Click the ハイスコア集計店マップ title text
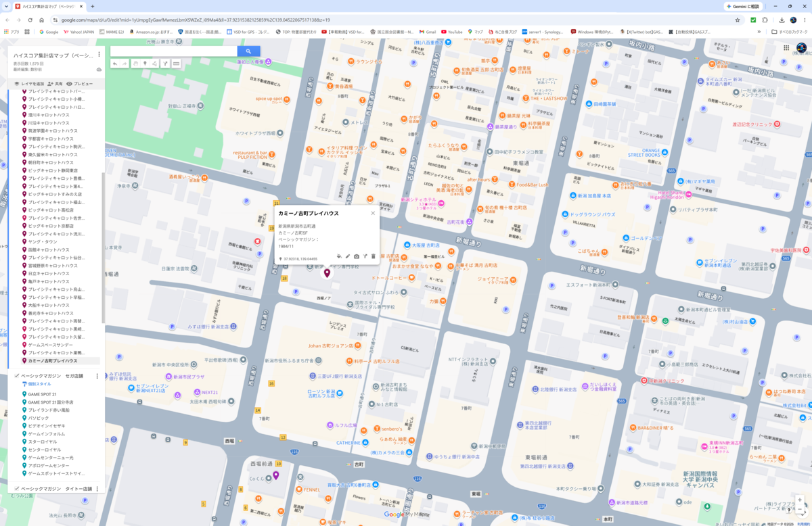The image size is (812, 526). pyautogui.click(x=54, y=55)
